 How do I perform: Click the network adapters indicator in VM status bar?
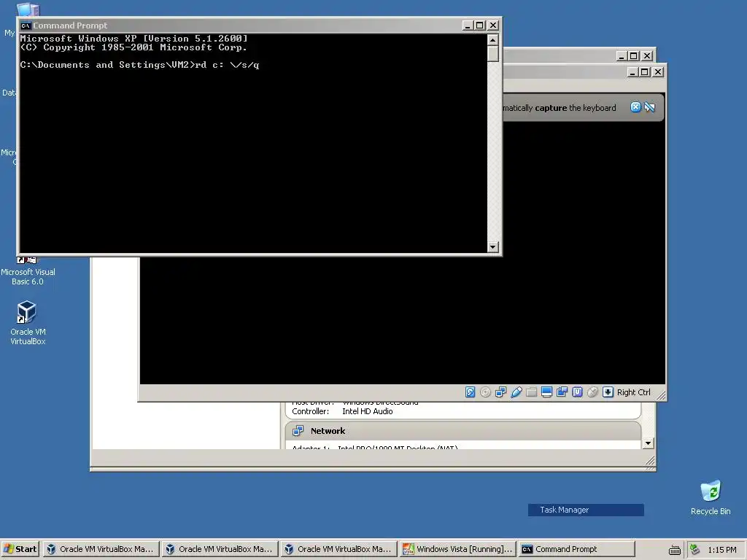click(x=500, y=392)
